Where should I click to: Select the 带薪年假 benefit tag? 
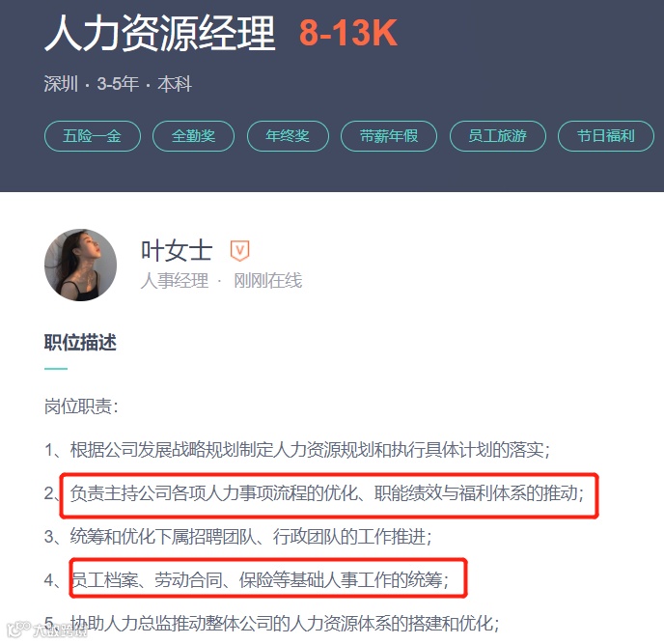389,136
